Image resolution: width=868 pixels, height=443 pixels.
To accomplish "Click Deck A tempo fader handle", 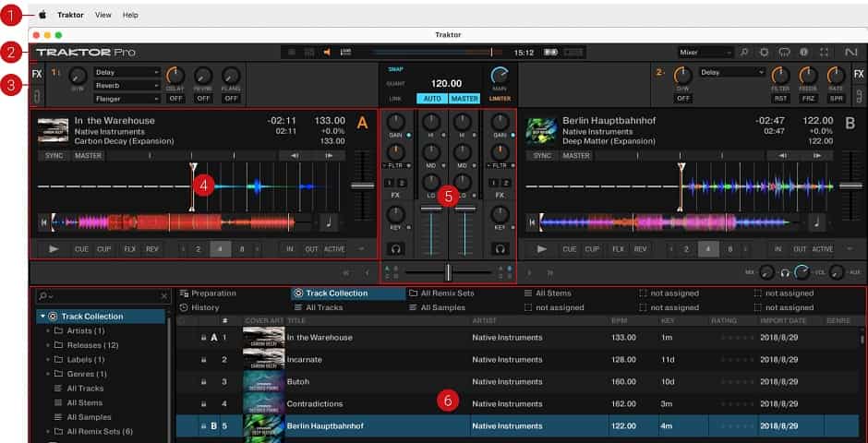I will click(x=363, y=186).
